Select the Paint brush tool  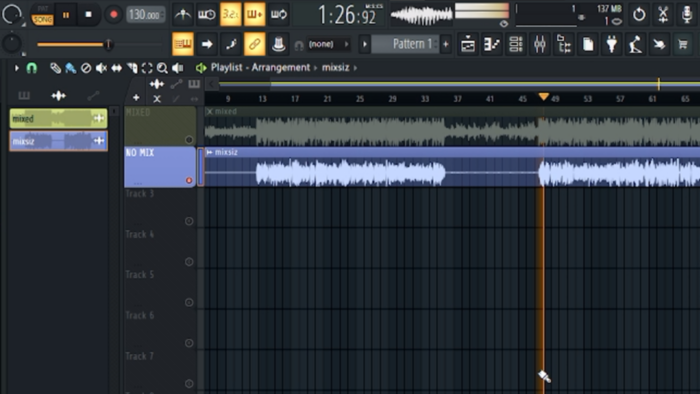point(71,68)
